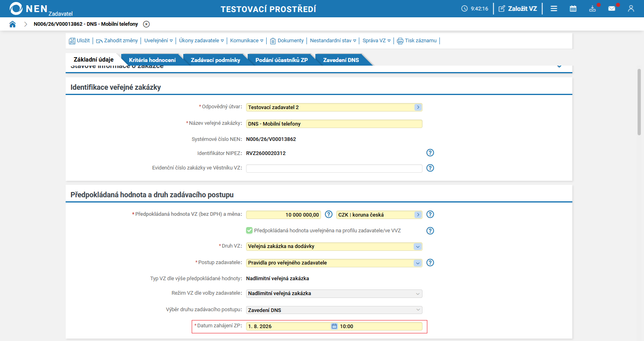Click Evidenční číslo zakázky ve Věstníku field
The width and height of the screenshot is (644, 341).
334,168
